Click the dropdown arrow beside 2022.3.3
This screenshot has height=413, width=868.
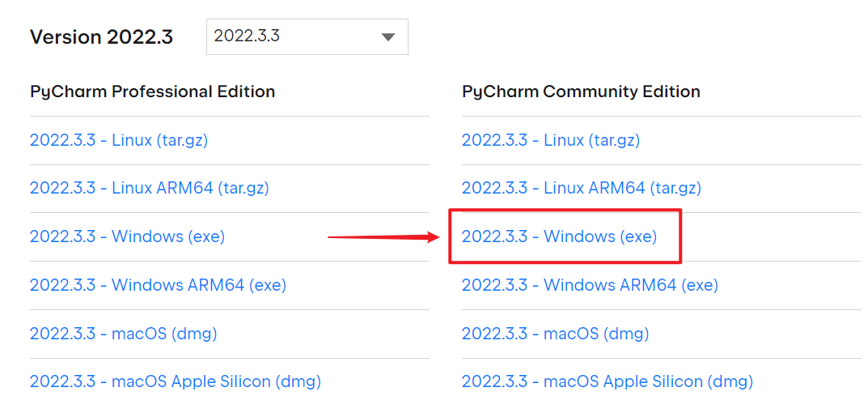[x=388, y=37]
